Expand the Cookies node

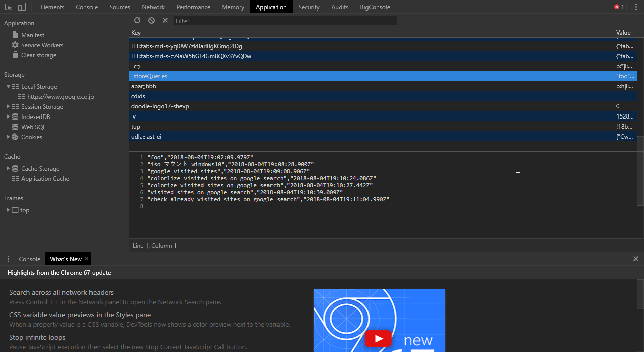coord(8,137)
